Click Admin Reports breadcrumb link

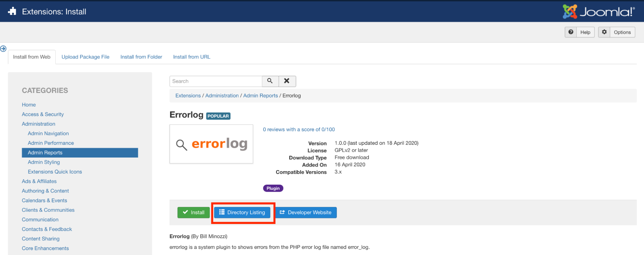[x=261, y=96]
